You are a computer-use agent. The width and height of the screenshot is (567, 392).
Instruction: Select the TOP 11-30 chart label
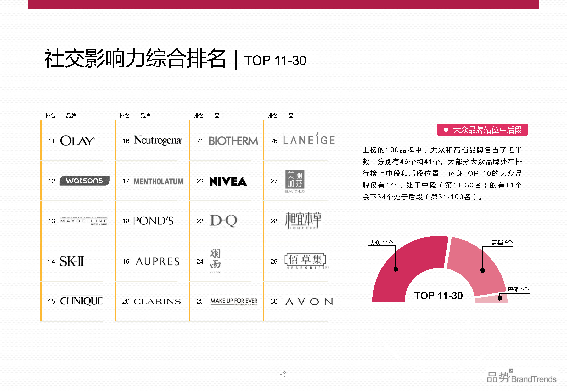coord(439,295)
